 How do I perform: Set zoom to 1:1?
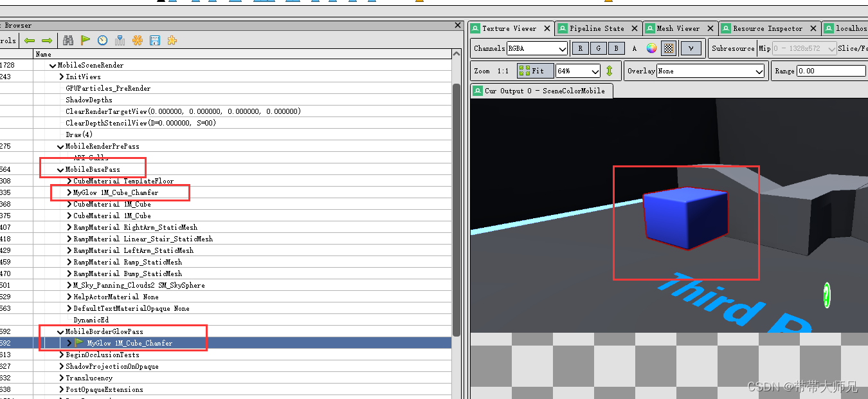pos(503,71)
